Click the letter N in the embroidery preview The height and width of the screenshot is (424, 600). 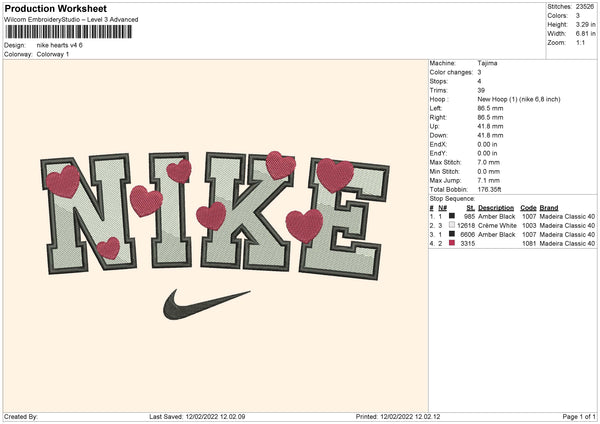[89, 214]
